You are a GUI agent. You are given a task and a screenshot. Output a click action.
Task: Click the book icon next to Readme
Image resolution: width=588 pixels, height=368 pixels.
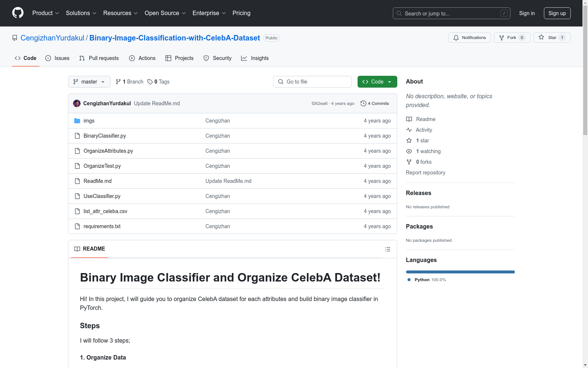(x=409, y=119)
